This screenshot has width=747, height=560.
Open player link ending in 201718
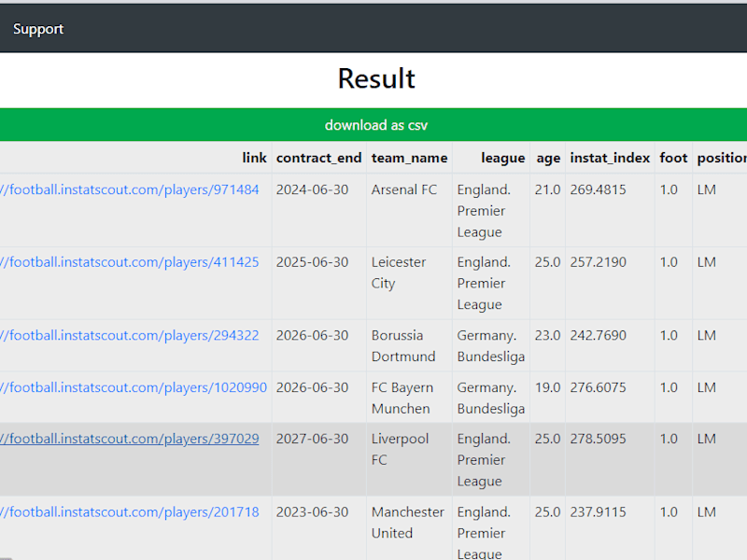130,511
